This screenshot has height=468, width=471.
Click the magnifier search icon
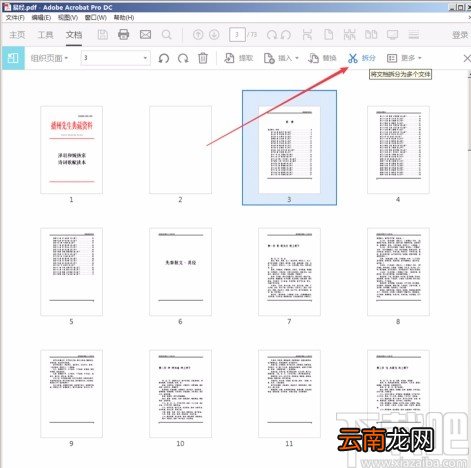click(x=166, y=35)
